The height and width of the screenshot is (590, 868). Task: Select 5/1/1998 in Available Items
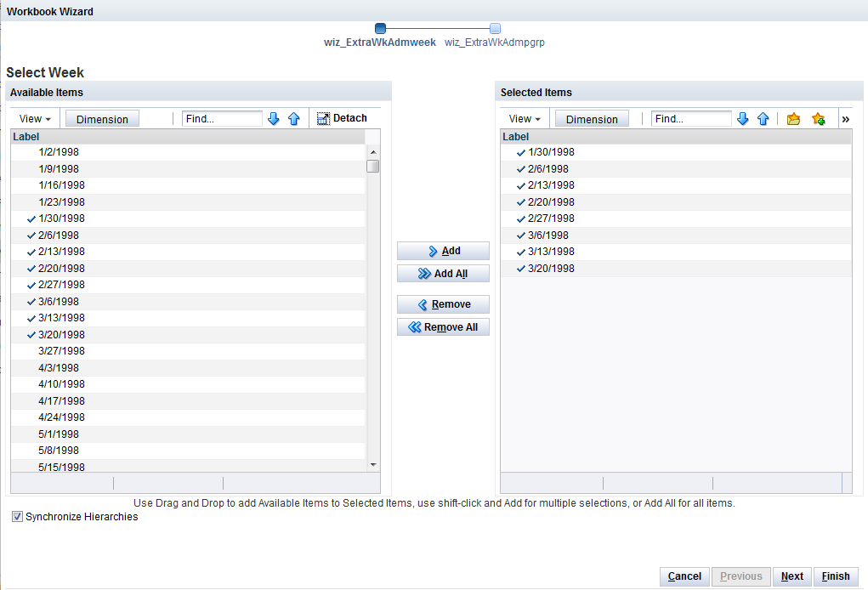pos(188,434)
